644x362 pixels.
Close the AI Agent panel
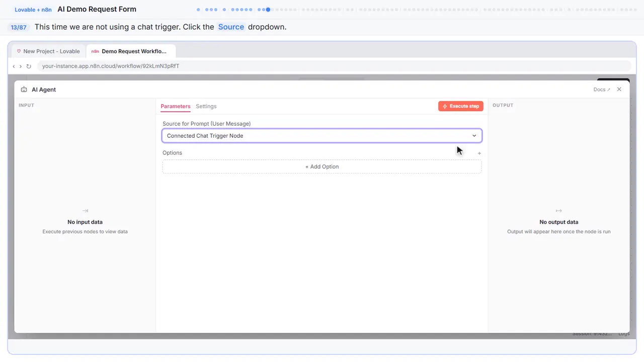click(619, 89)
